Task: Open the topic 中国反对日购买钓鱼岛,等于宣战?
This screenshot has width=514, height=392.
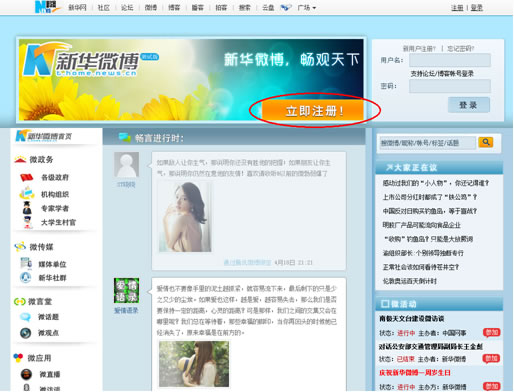Action: coord(430,211)
